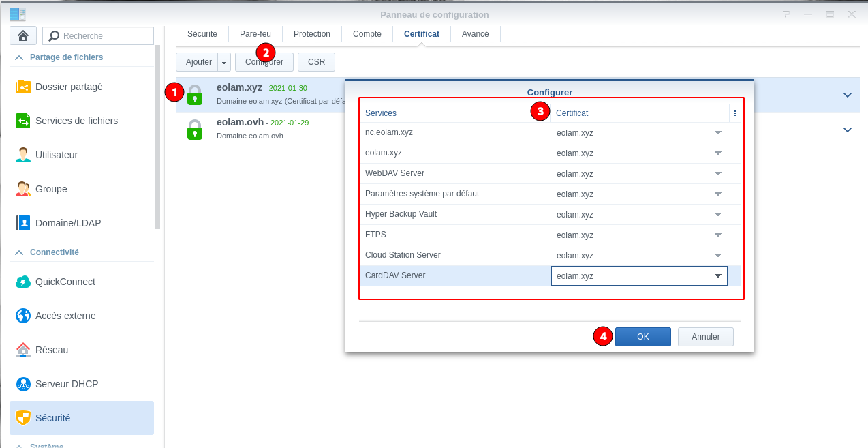
Task: Open the Ajouter dropdown arrow
Action: pyautogui.click(x=224, y=62)
